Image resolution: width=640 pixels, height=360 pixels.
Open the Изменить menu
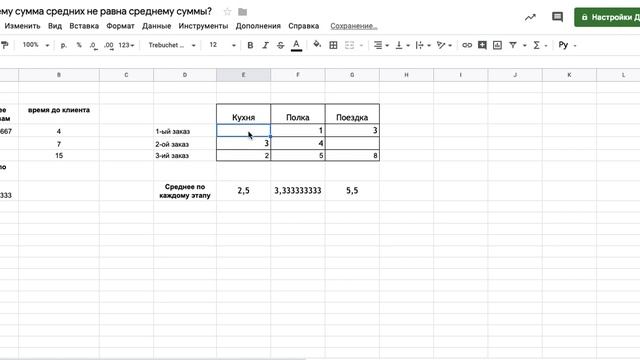tap(22, 26)
